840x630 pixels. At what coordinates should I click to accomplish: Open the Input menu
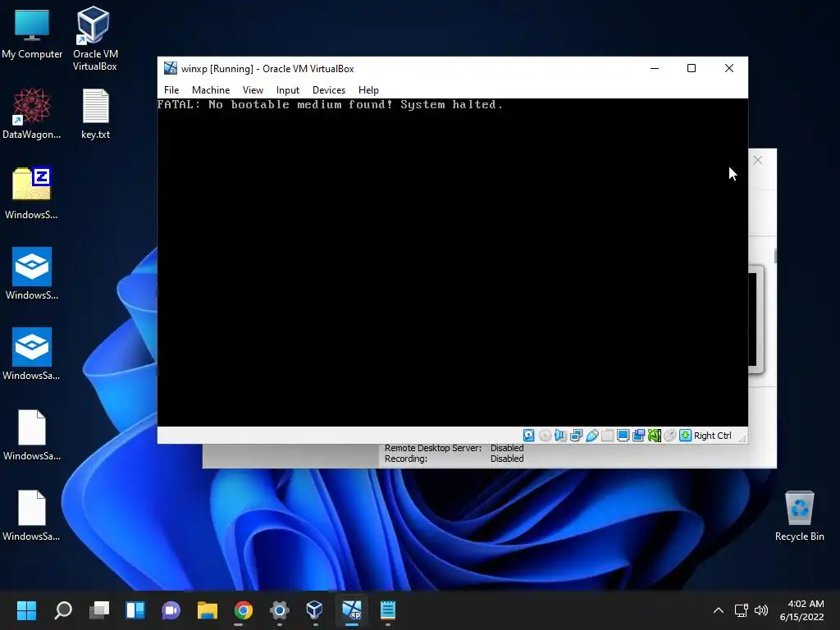[288, 90]
